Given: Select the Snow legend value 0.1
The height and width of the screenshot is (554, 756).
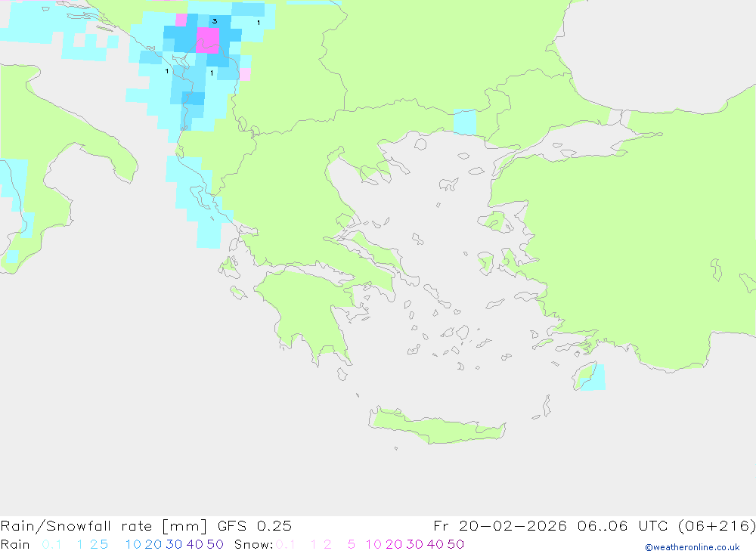Looking at the screenshot, I should tap(286, 544).
